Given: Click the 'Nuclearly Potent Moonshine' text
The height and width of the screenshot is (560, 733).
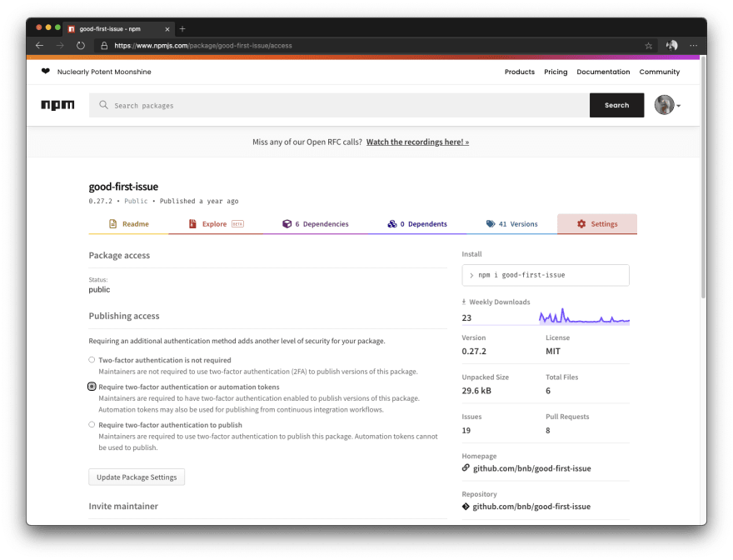Looking at the screenshot, I should [x=104, y=72].
